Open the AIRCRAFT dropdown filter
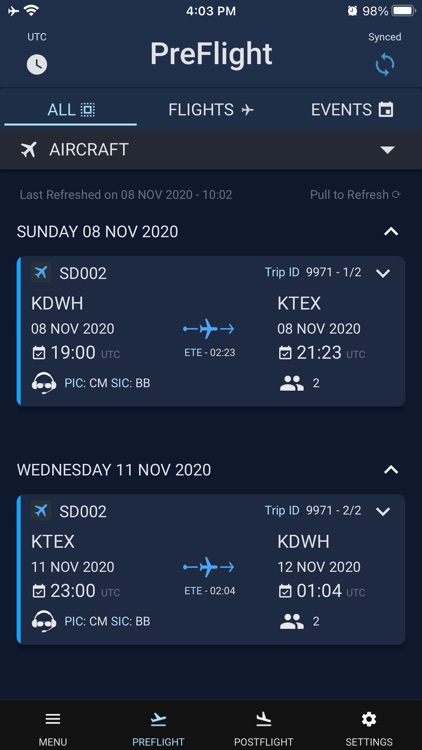The image size is (422, 750). tap(211, 150)
